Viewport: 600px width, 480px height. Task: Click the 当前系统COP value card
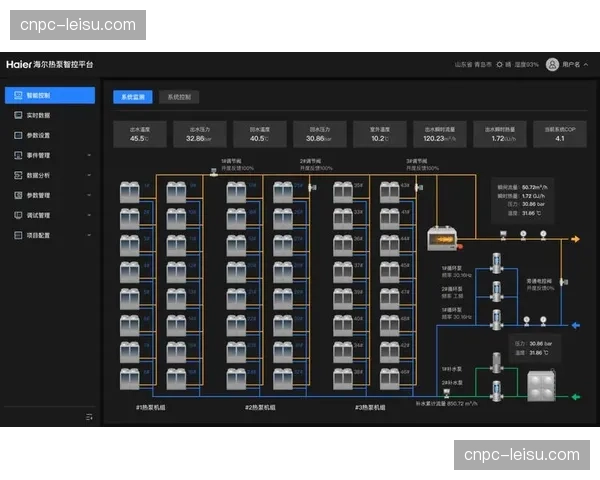click(560, 134)
